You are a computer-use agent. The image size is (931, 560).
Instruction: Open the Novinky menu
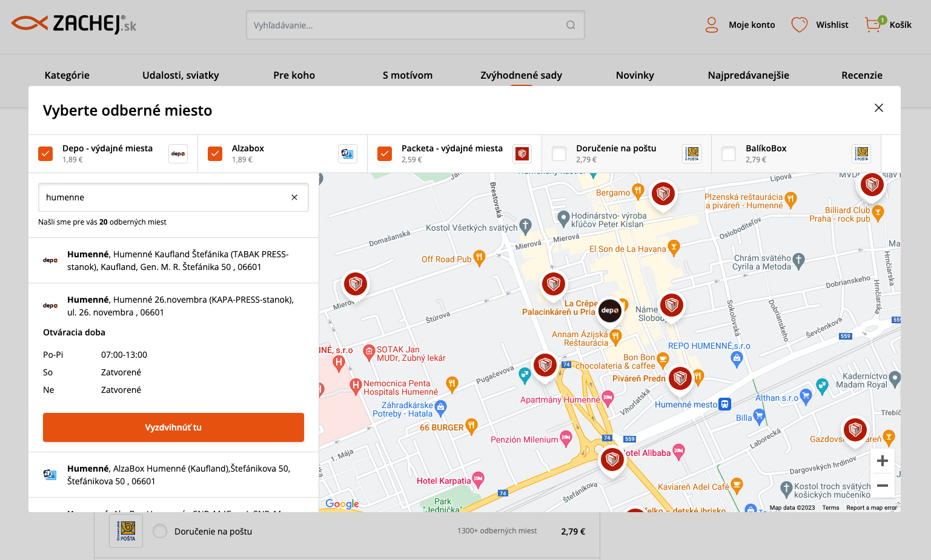pyautogui.click(x=635, y=75)
